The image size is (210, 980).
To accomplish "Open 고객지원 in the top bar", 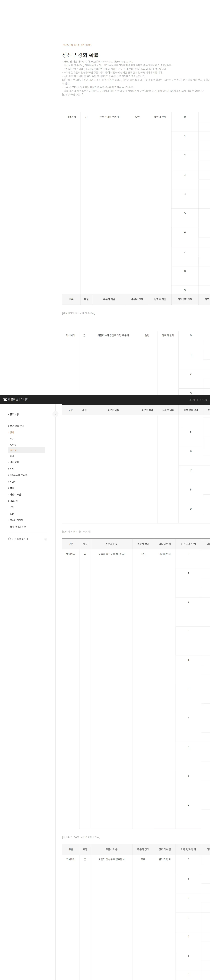I will point(203,400).
